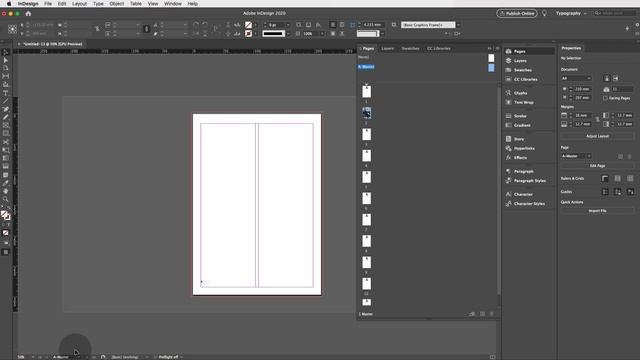
Task: Select the Eyedropper tool
Action: point(5,183)
